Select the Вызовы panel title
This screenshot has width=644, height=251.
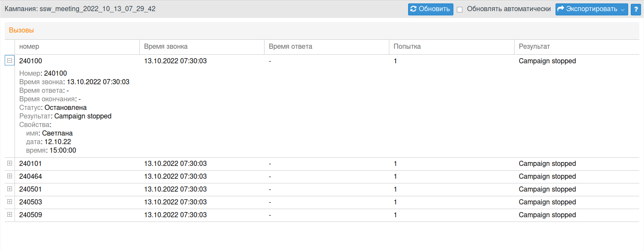coord(21,30)
